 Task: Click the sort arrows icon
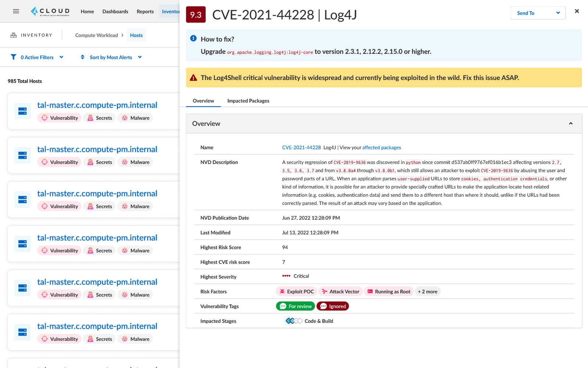pos(83,57)
